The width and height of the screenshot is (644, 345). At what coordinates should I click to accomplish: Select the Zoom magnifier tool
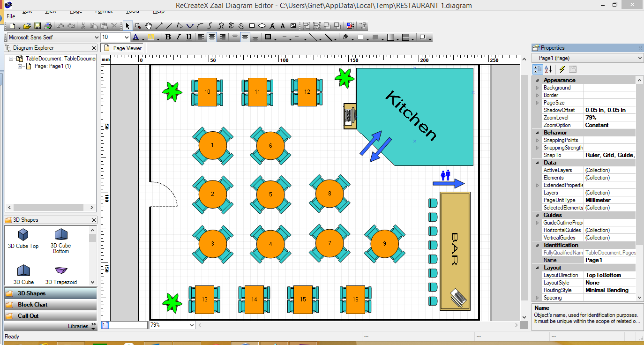(x=138, y=26)
